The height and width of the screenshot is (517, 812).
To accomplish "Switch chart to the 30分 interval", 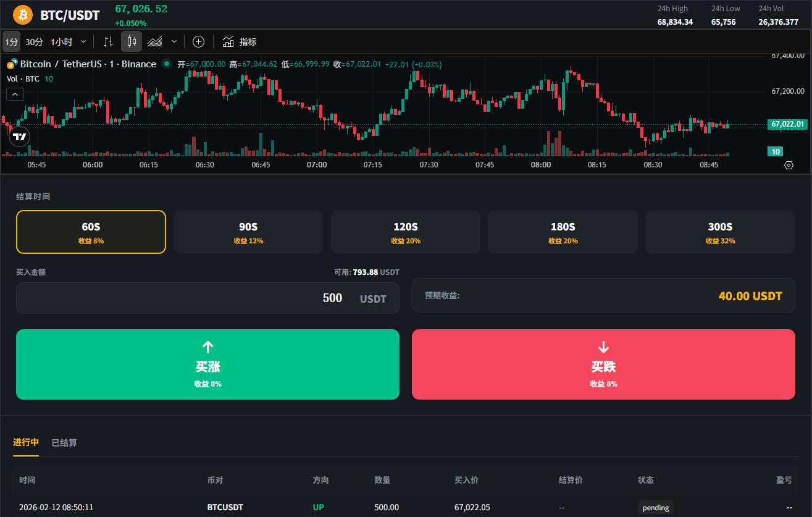I will [x=34, y=42].
